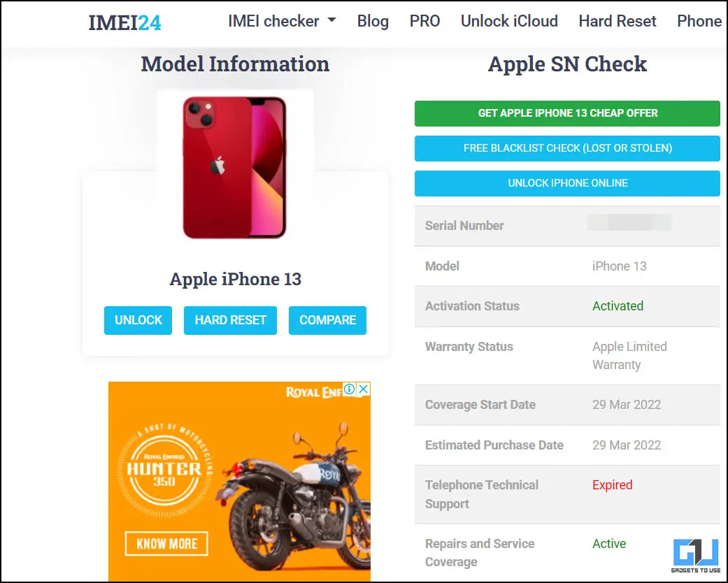
Task: Click Unlock iPhone Online button
Action: [567, 183]
